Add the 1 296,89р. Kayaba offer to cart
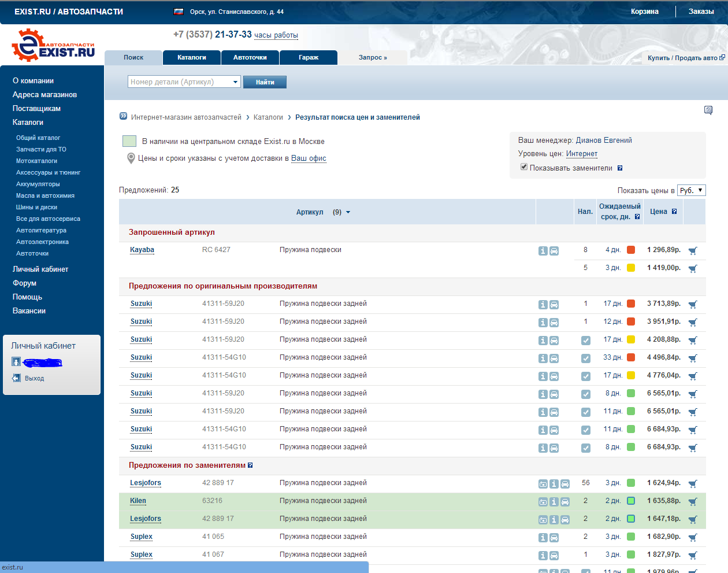Screen dimensions: 728x573 693,250
